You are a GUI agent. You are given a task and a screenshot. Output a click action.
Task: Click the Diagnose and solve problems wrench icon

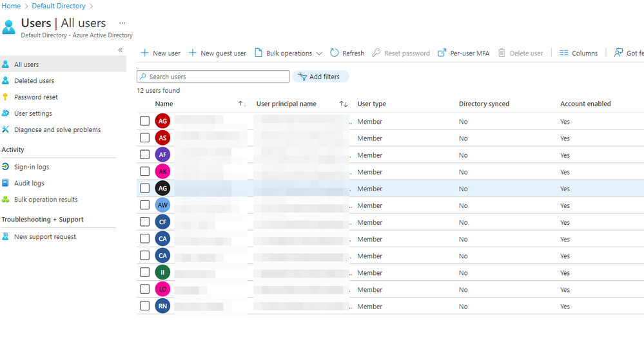click(x=5, y=129)
